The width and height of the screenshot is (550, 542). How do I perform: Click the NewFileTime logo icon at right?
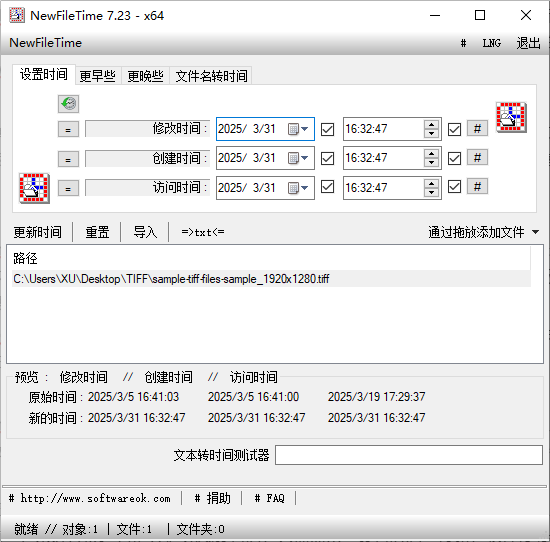(511, 117)
